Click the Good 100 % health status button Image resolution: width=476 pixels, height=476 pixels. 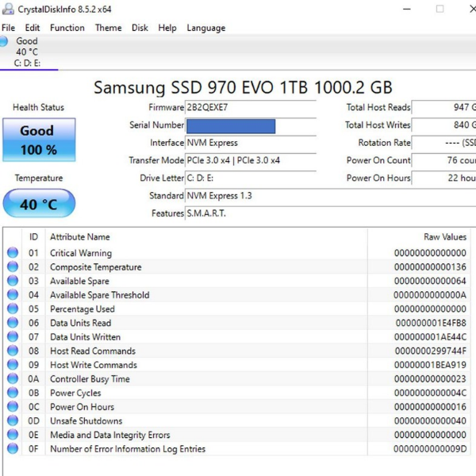39,140
